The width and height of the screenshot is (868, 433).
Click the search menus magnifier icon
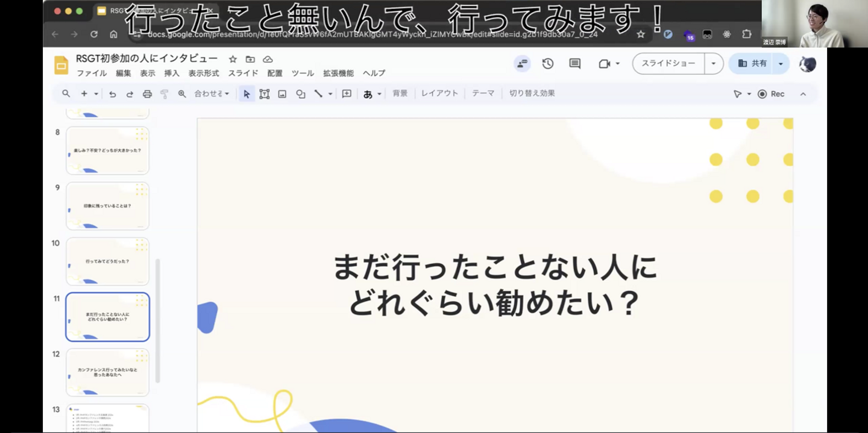66,94
